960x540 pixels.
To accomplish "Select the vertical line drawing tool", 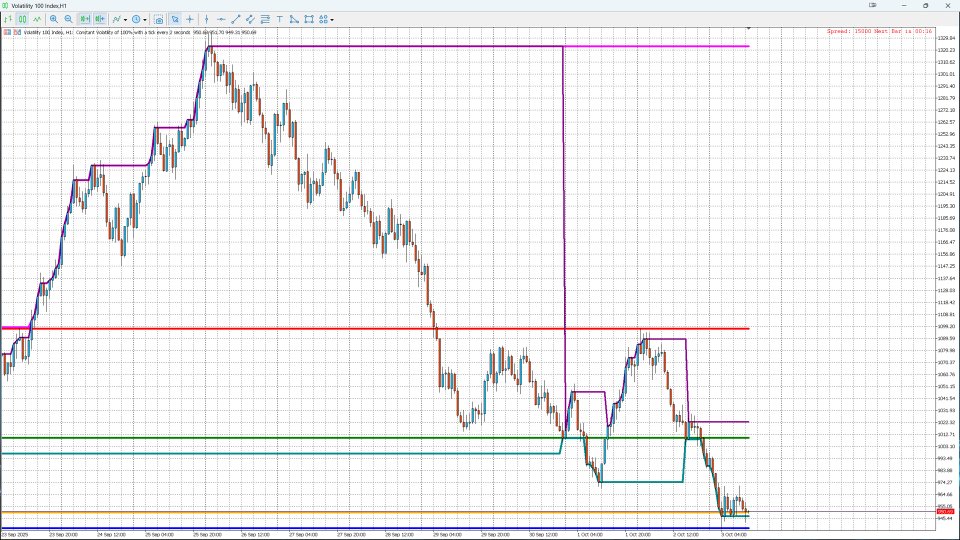I will coord(206,19).
